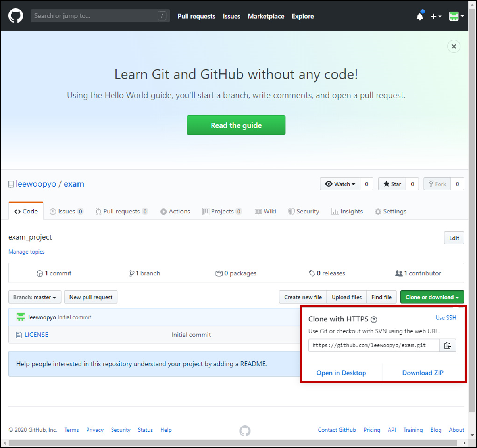Open the leewoopyo owner link
The height and width of the screenshot is (448, 477).
tap(36, 184)
